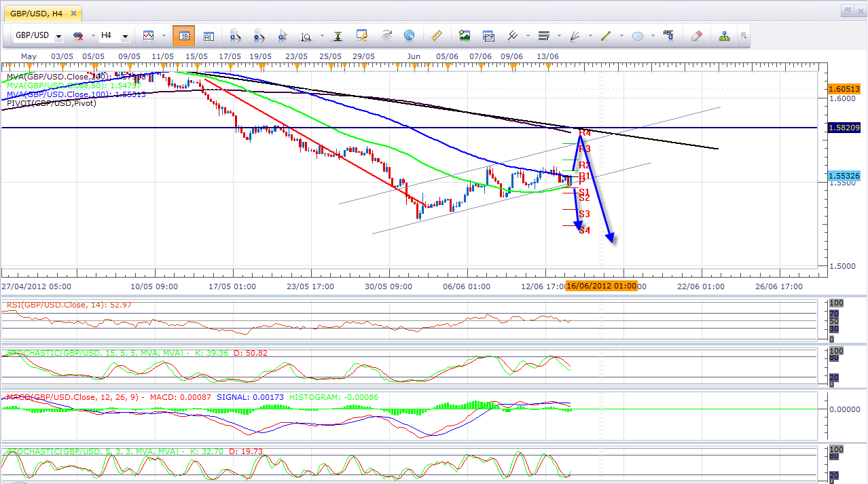This screenshot has height=484, width=868.
Task: Toggle the highlighted orange chart mode button
Action: pyautogui.click(x=183, y=36)
